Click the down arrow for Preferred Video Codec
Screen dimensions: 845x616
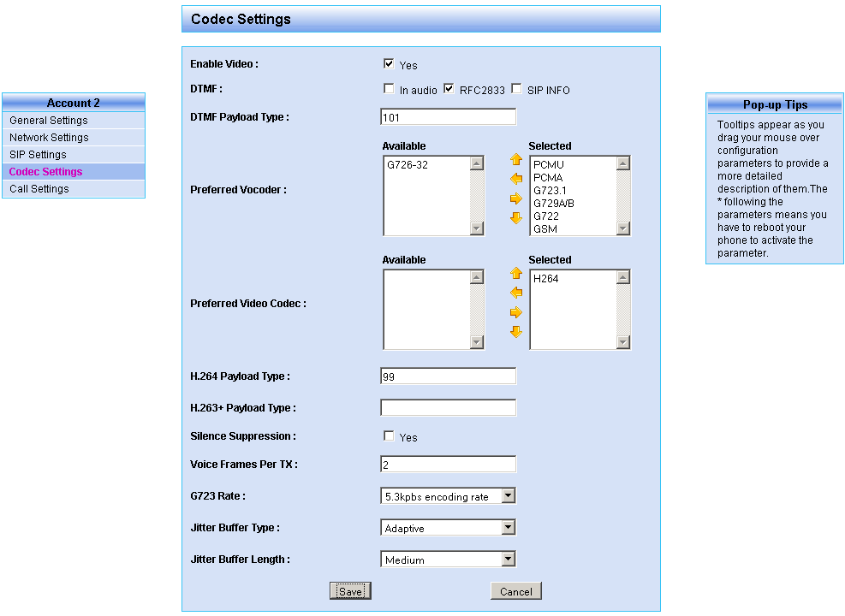(x=515, y=332)
